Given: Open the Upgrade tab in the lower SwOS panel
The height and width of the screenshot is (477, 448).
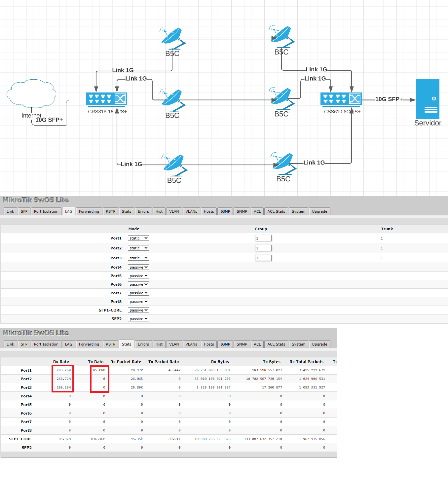Looking at the screenshot, I should (320, 344).
